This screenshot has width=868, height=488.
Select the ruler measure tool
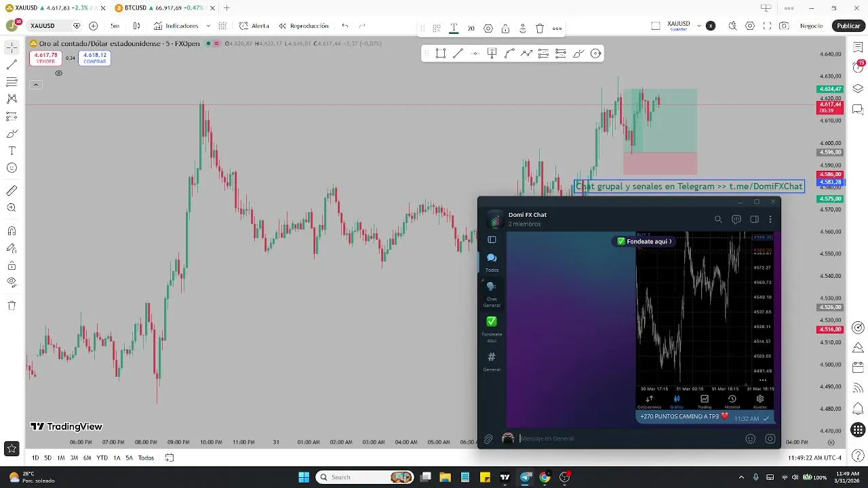(12, 190)
